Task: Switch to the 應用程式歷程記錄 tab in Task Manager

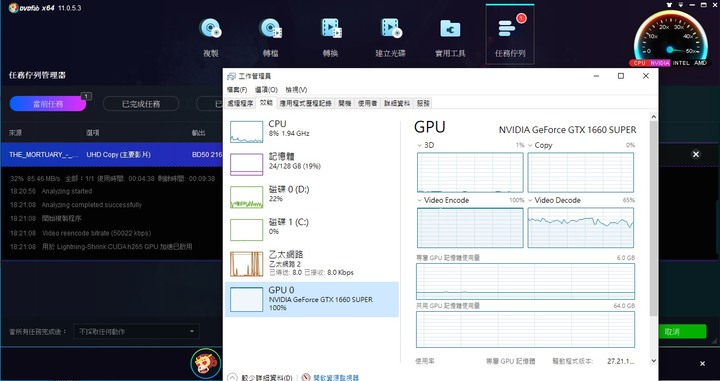Action: 306,104
